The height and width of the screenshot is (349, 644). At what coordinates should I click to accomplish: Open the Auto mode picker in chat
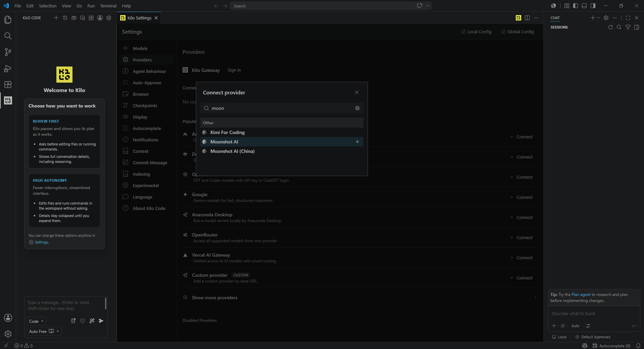point(575,326)
